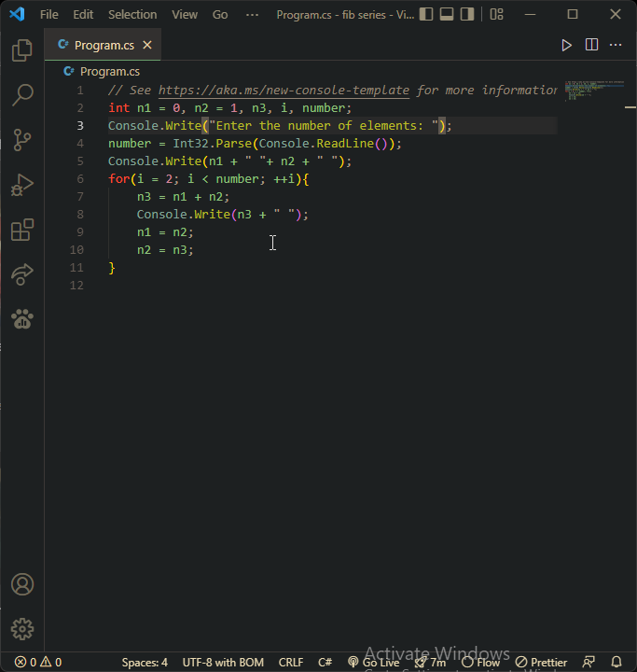Image resolution: width=637 pixels, height=672 pixels.
Task: Click the 'Enter the number of elements' string
Action: pyautogui.click(x=324, y=126)
